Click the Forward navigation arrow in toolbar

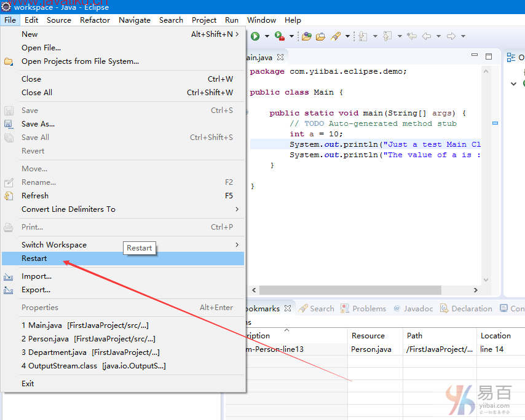point(451,36)
